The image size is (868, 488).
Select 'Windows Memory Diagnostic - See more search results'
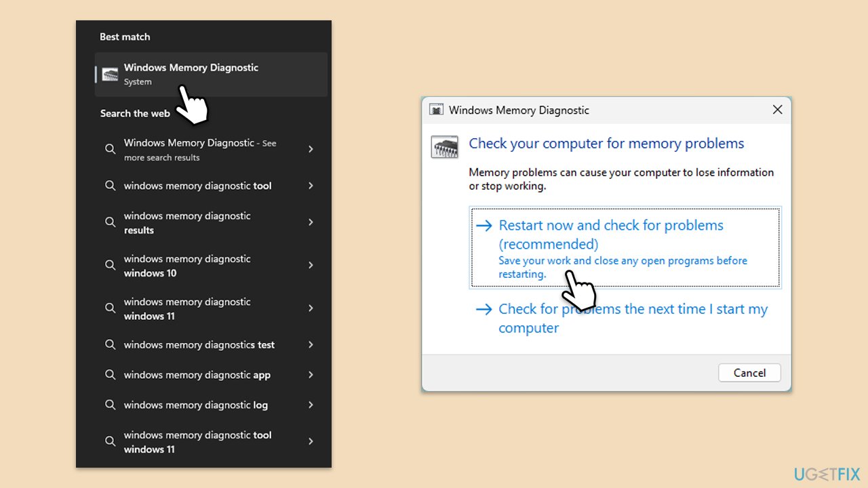[x=211, y=150]
